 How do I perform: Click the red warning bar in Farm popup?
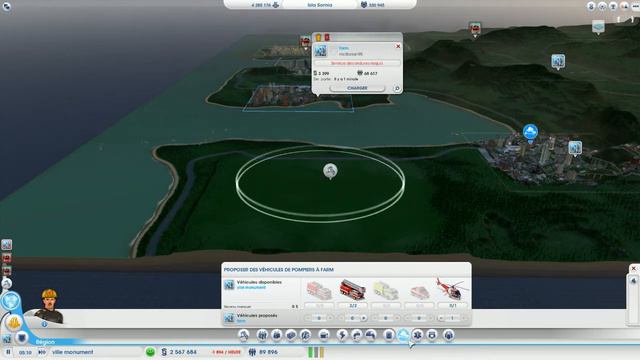click(357, 63)
